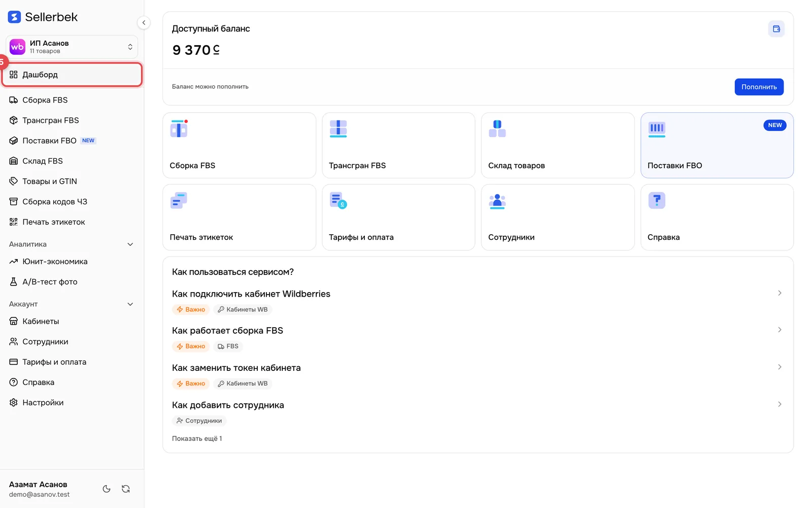This screenshot has width=812, height=508.
Task: Open the ИП Асанов account switcher
Action: 72,47
